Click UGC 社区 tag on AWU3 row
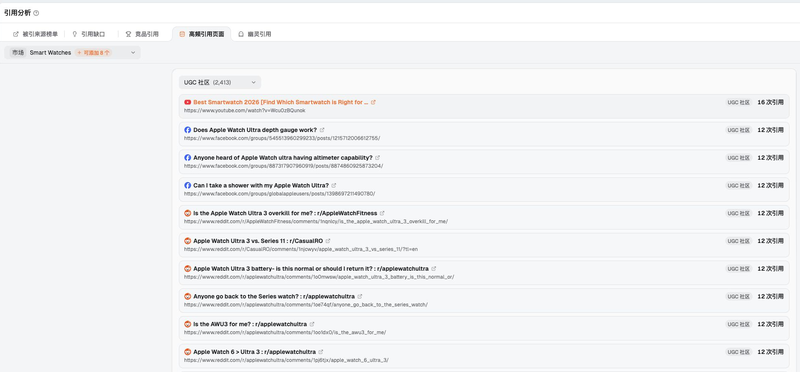Image resolution: width=800 pixels, height=372 pixels. 738,324
